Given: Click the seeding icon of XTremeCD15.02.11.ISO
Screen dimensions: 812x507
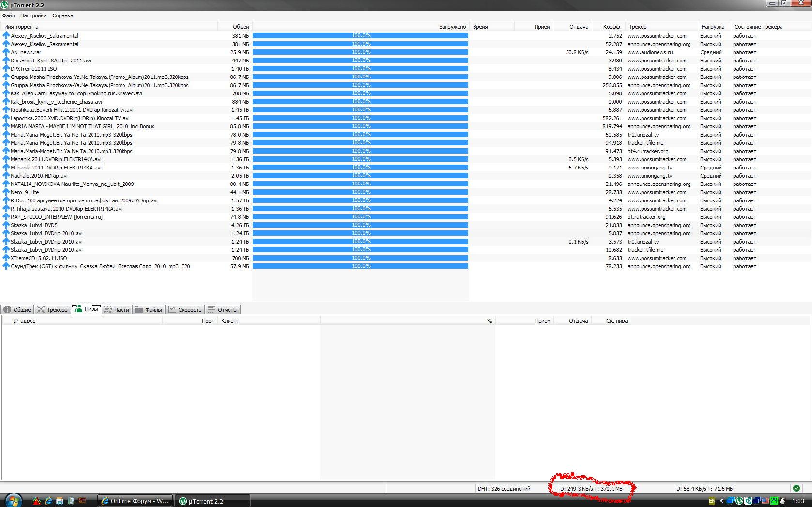Looking at the screenshot, I should 6,258.
